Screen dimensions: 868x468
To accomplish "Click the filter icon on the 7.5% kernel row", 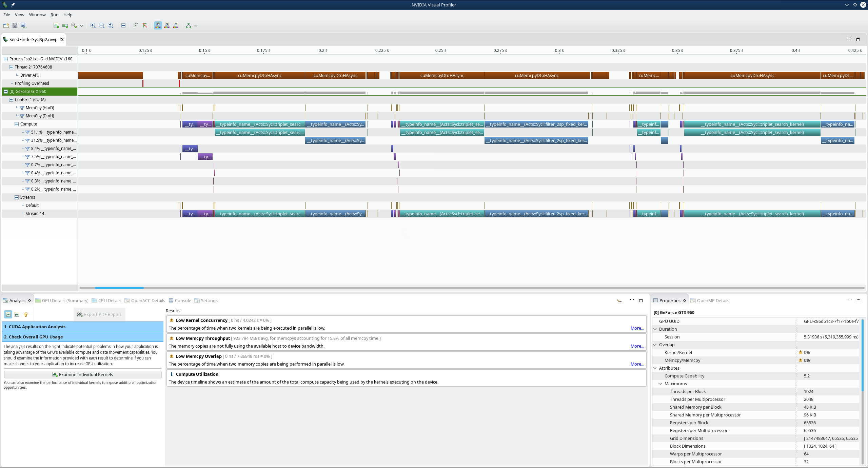I will click(27, 157).
